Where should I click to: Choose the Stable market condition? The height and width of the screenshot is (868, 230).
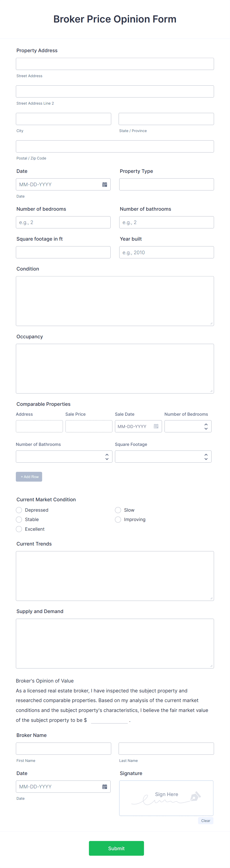[x=19, y=520]
